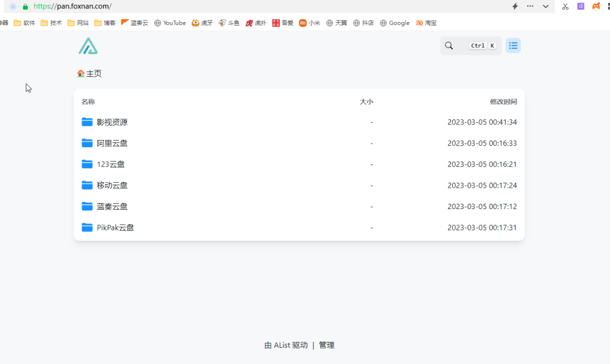The image size is (610, 364).
Task: Open the 影视资源 folder
Action: [112, 122]
